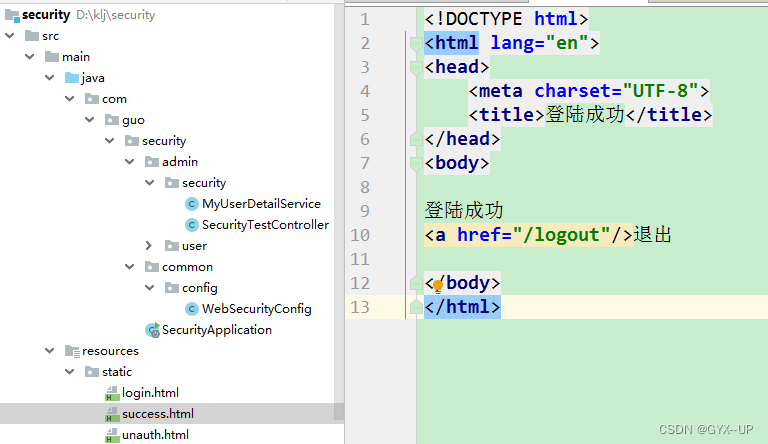Fold the html tag at line 2
Viewport: 768px width, 444px height.
click(416, 44)
